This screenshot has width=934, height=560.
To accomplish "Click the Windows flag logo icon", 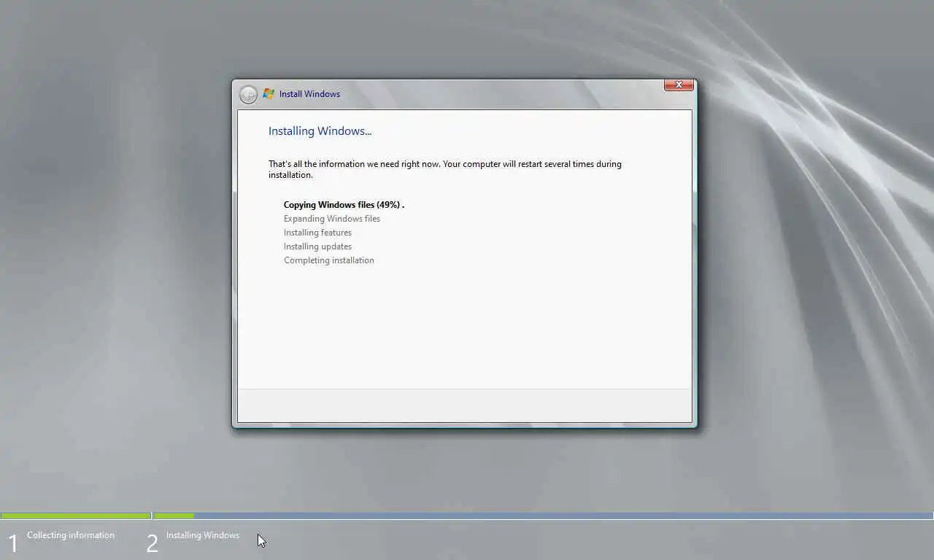I will point(269,93).
